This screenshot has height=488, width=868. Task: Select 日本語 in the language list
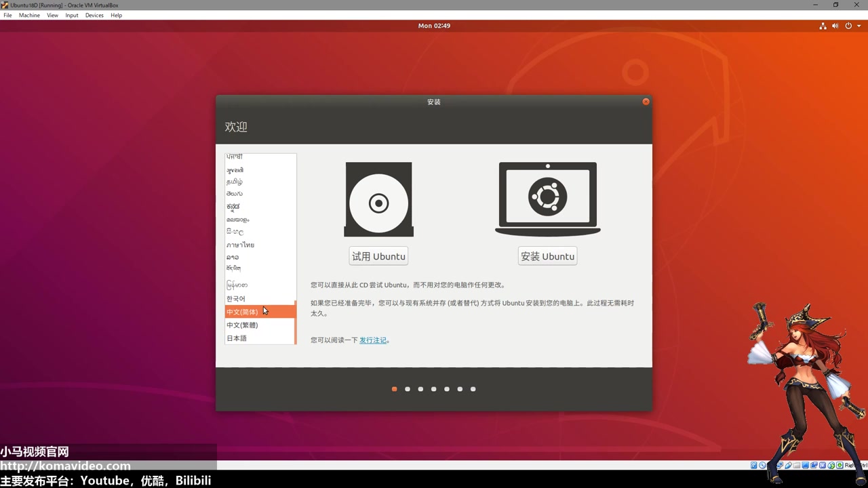click(237, 338)
